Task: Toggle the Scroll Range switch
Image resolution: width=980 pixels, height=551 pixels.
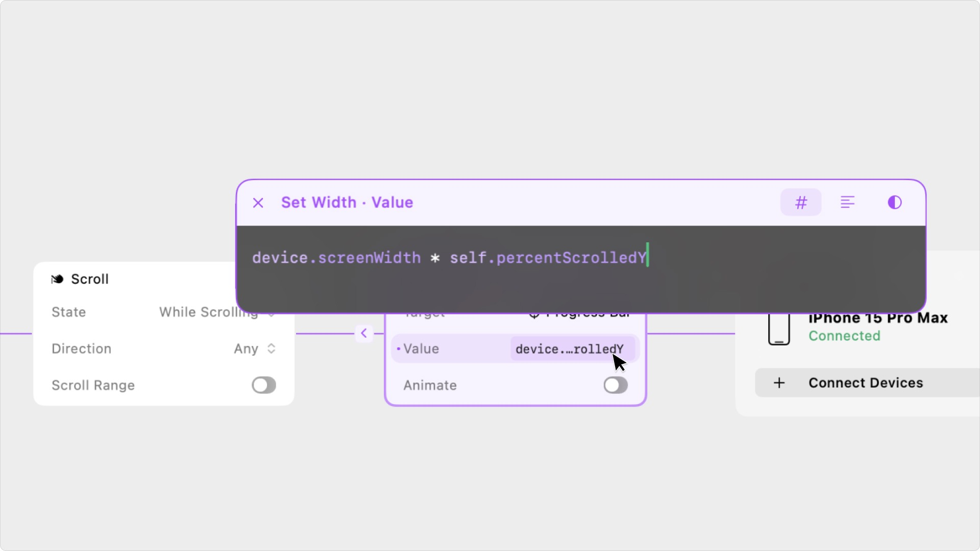Action: click(264, 385)
